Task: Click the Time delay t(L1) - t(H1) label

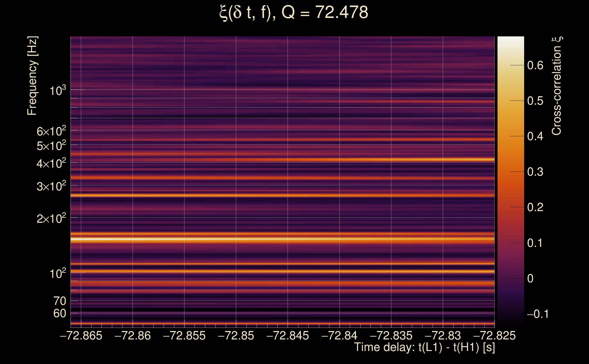Action: coord(424,347)
